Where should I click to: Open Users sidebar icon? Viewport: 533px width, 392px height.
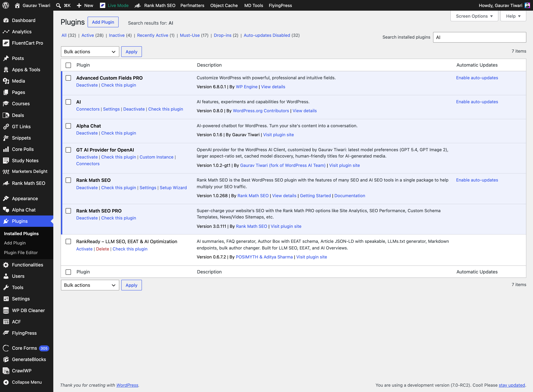(6, 276)
